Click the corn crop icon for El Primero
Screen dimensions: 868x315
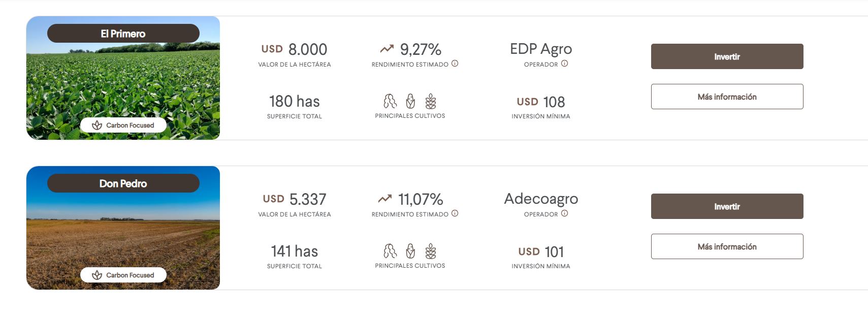point(410,102)
